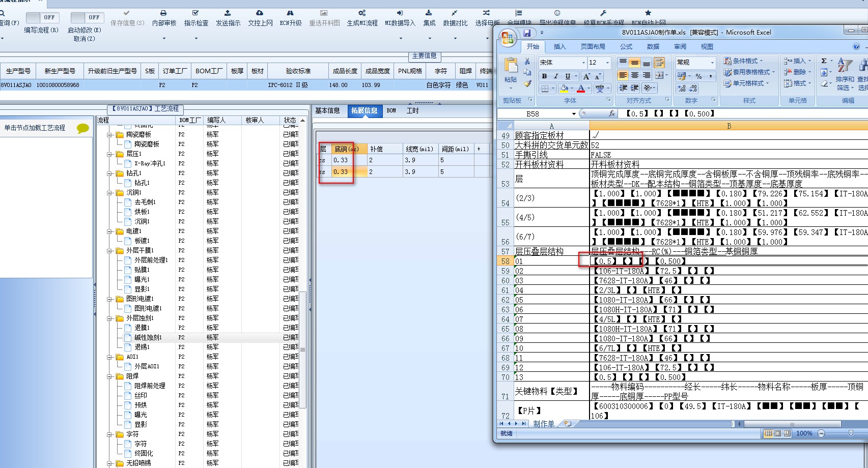This screenshot has width=868, height=468.
Task: Save the Excel workbook via quick access
Action: [527, 33]
